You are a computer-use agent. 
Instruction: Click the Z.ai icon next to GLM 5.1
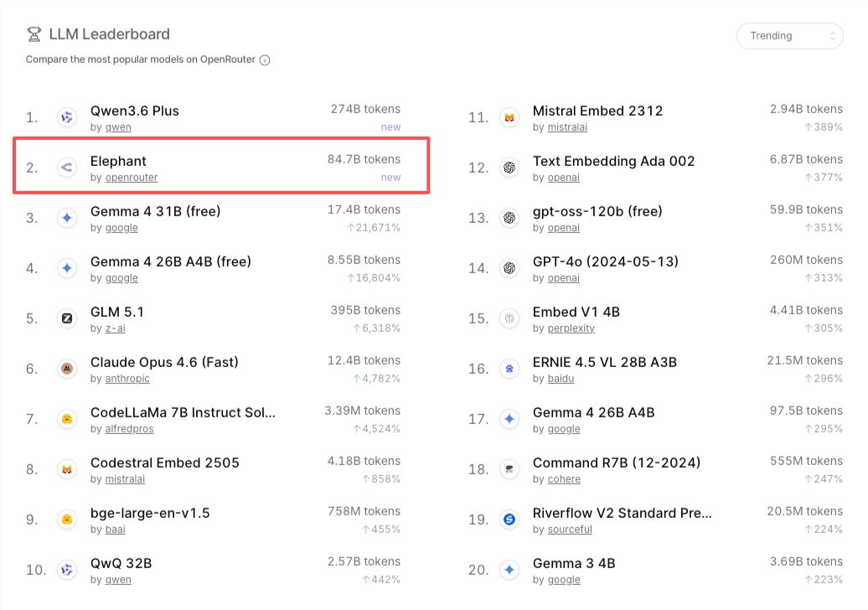click(x=67, y=318)
